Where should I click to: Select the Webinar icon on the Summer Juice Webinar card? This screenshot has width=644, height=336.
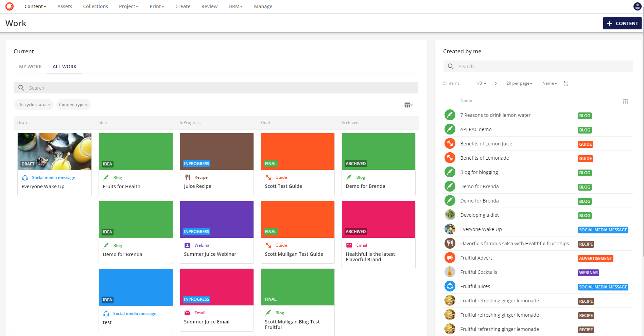(187, 245)
